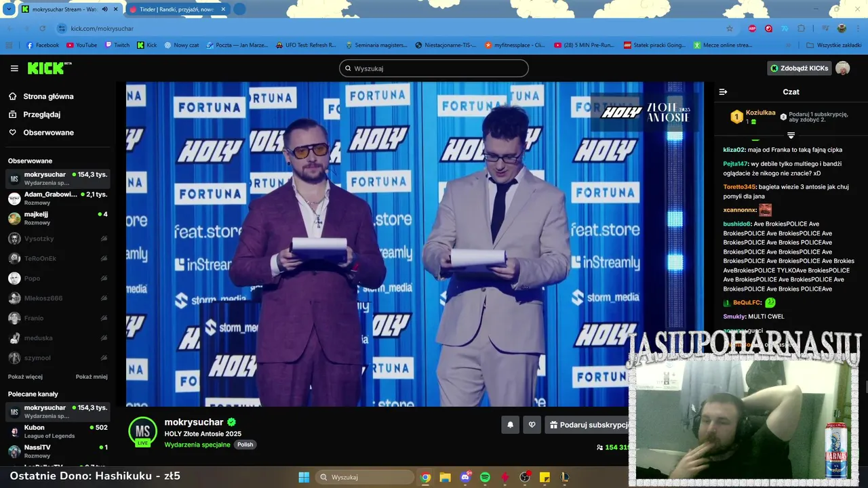Click the live stream video player
868x488 pixels.
coord(414,244)
